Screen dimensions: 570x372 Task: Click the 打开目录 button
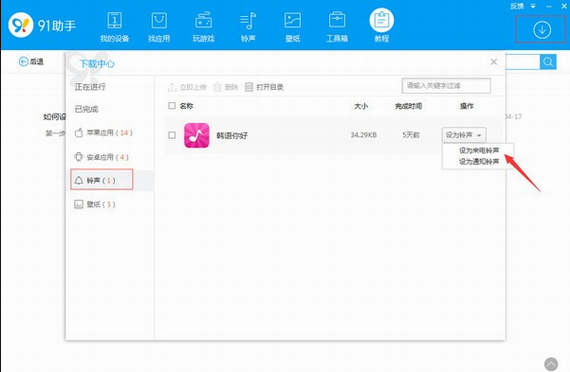pyautogui.click(x=264, y=87)
